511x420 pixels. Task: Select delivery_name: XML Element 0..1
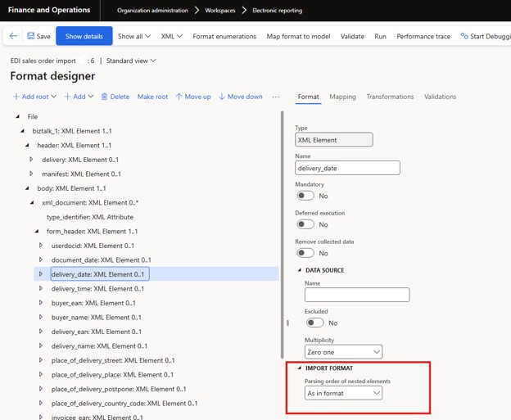pyautogui.click(x=99, y=345)
